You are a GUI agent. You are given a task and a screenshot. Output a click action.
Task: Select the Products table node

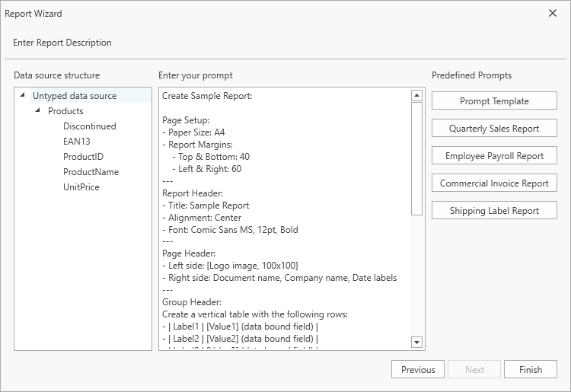tap(65, 111)
